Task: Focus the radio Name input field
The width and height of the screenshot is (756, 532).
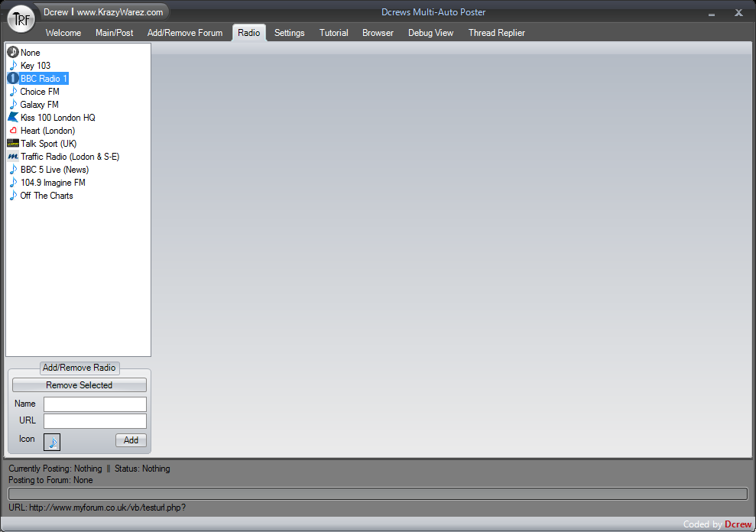Action: (x=95, y=404)
